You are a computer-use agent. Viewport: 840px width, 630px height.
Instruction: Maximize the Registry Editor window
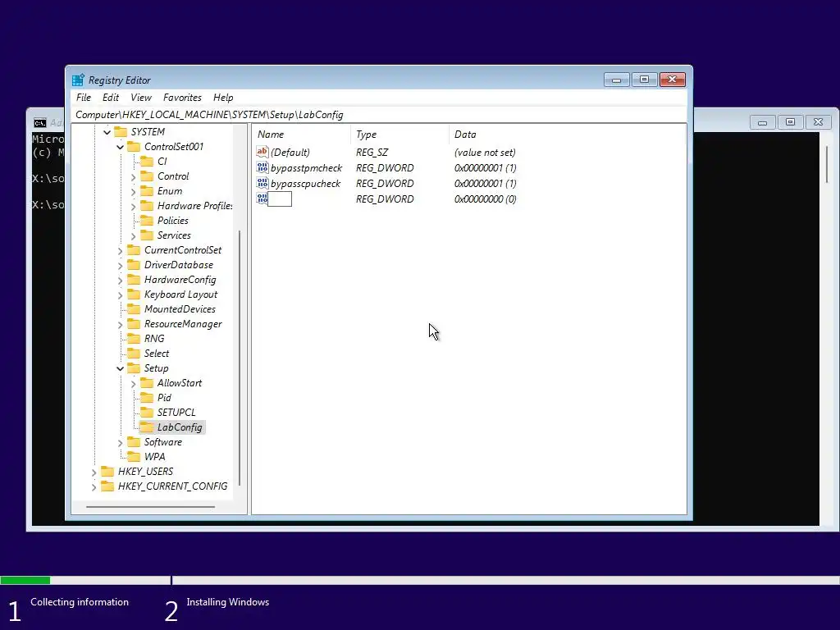(x=645, y=80)
